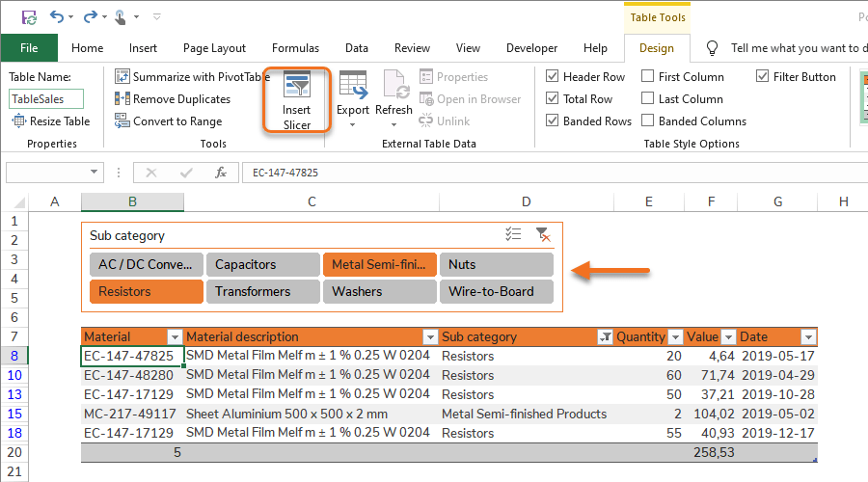Clear the slicer filter icon
The image size is (868, 482).
(543, 234)
